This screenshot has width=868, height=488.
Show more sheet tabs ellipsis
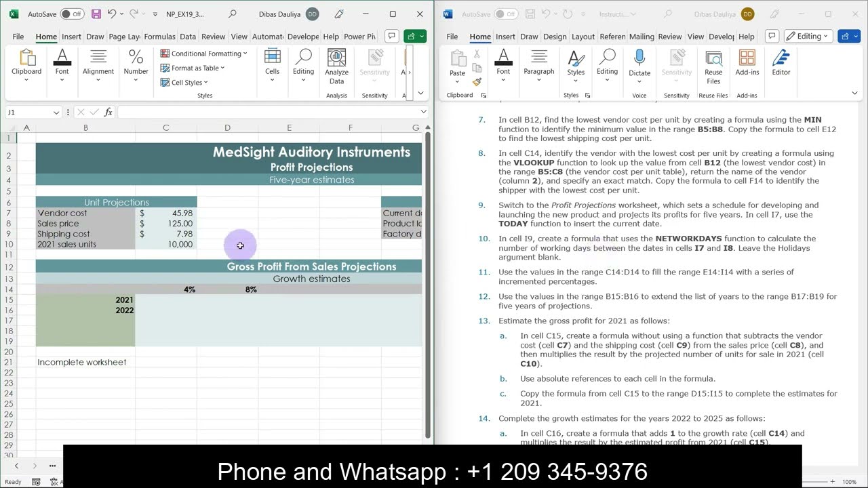point(52,466)
